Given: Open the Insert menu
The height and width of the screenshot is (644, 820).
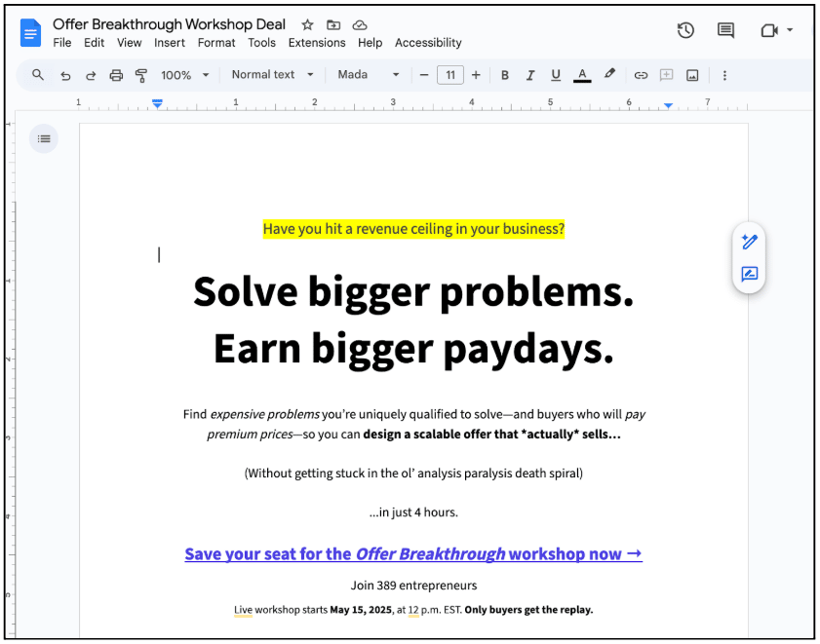Looking at the screenshot, I should 170,43.
